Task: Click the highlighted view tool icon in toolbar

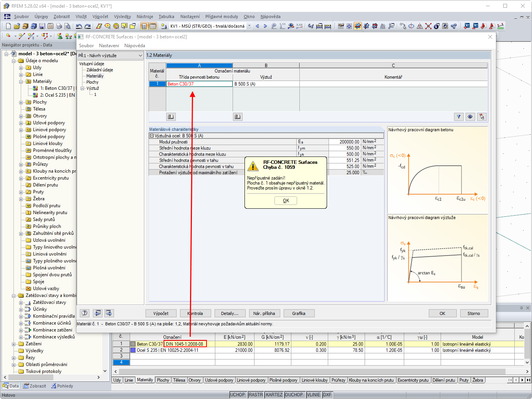Action: pyautogui.click(x=358, y=26)
